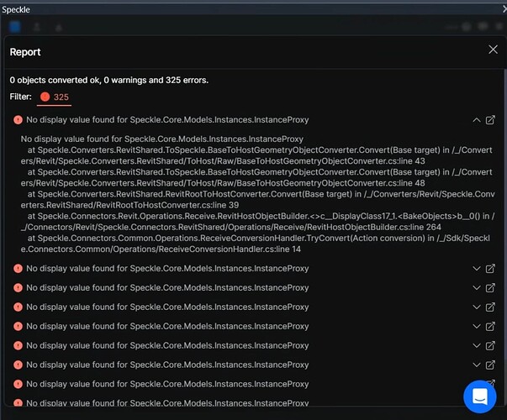Open external link icon of second error entry
The width and height of the screenshot is (507, 420).
tap(490, 269)
